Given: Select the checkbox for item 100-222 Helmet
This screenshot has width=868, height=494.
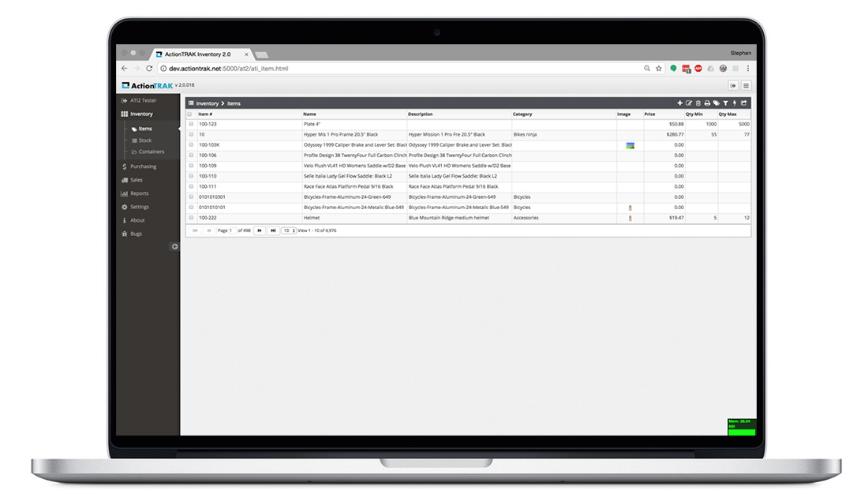Looking at the screenshot, I should pos(190,218).
